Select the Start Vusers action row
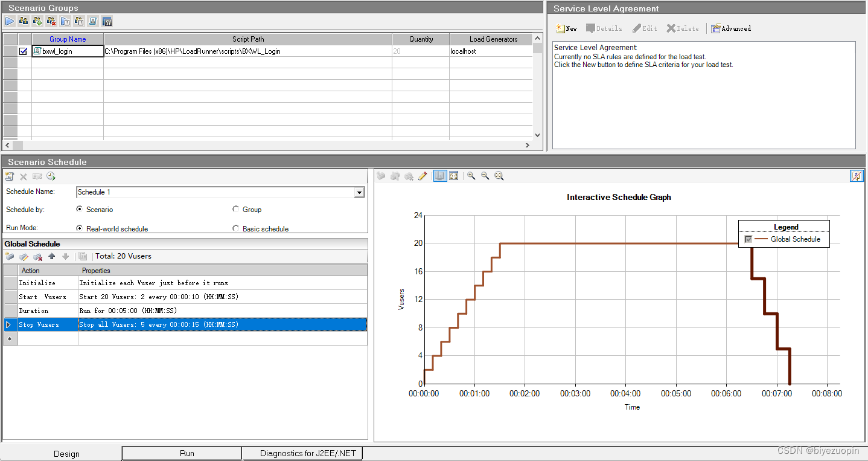 coord(185,297)
